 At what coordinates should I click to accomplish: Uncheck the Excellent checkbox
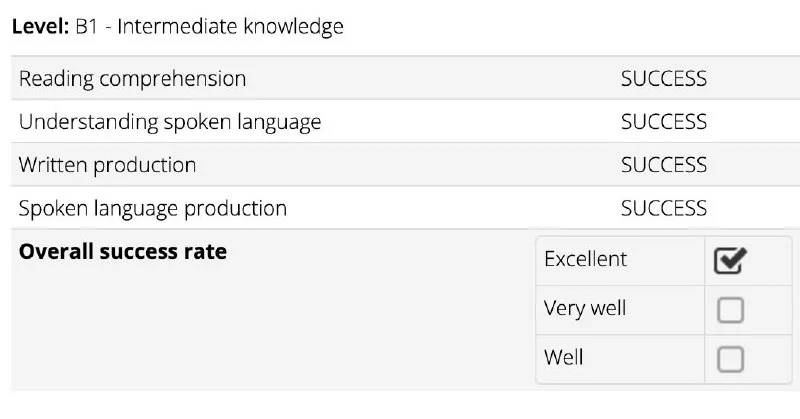[x=730, y=260]
